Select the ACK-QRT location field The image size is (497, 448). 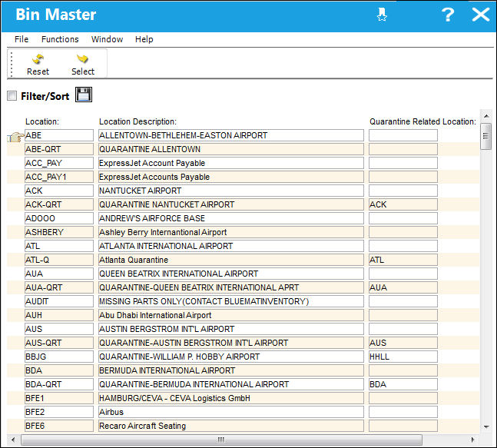coord(59,204)
